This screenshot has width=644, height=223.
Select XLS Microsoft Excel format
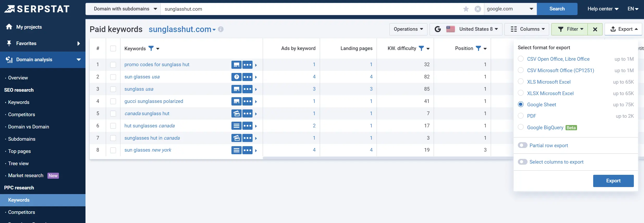(x=521, y=82)
